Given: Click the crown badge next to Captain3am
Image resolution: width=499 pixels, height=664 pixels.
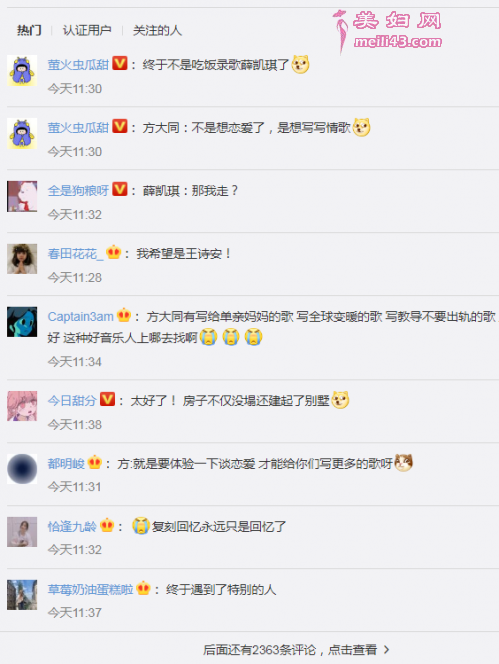Looking at the screenshot, I should click(124, 315).
